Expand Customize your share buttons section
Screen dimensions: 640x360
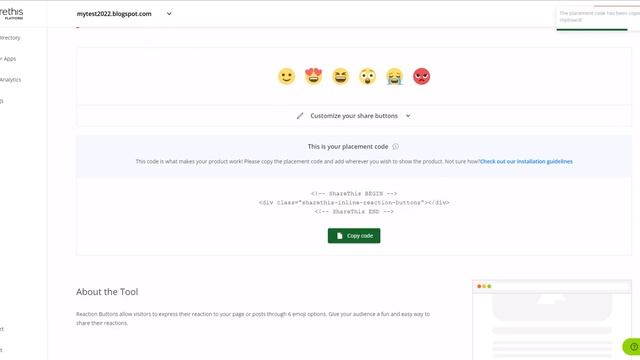[354, 116]
